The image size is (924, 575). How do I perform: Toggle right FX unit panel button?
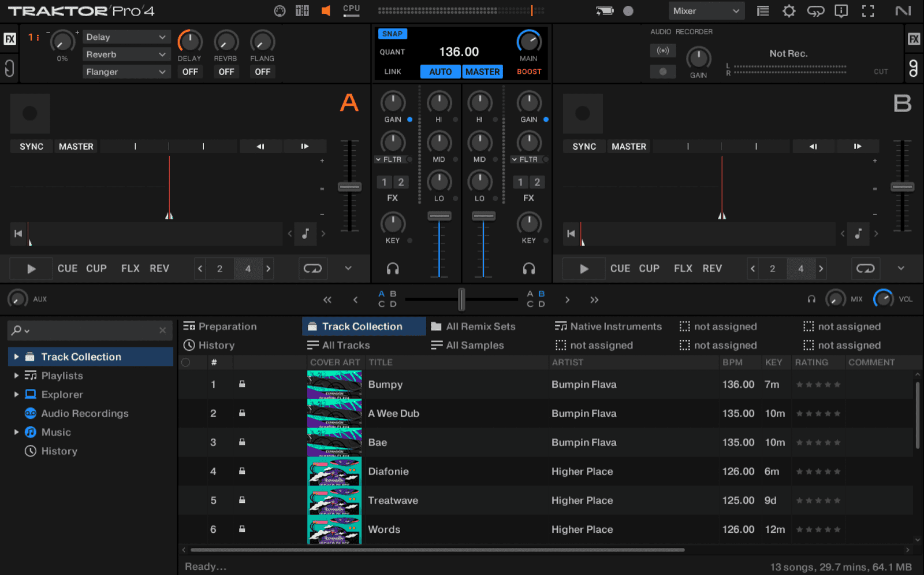914,39
